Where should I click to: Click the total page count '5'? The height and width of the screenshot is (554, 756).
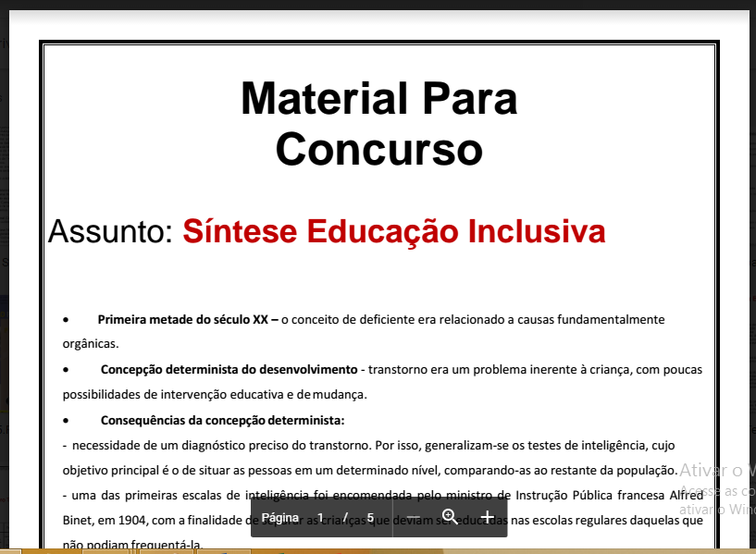click(x=370, y=518)
